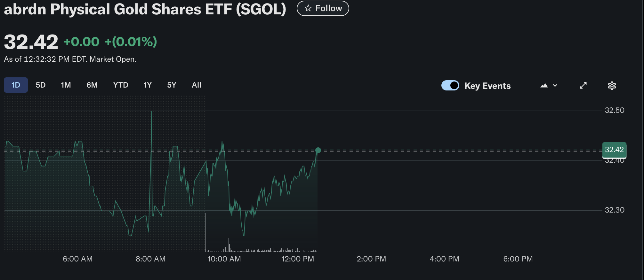Switch to the 5Y chart range
Viewport: 644px width, 280px height.
pyautogui.click(x=172, y=85)
